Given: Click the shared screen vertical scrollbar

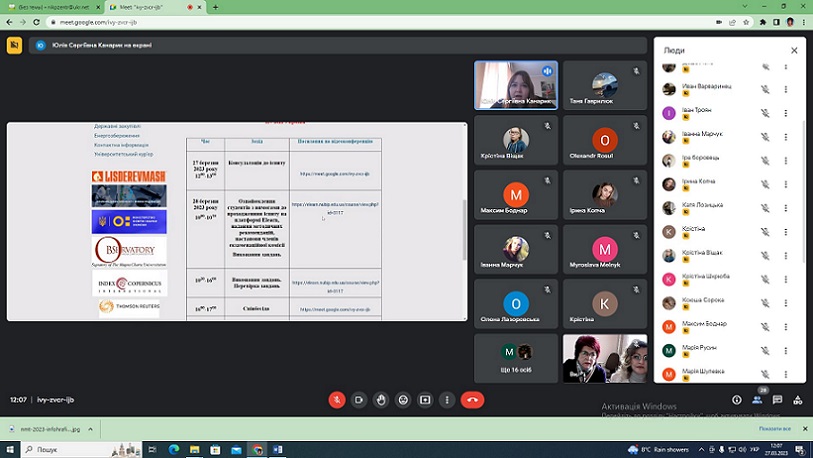Looking at the screenshot, I should click(464, 230).
